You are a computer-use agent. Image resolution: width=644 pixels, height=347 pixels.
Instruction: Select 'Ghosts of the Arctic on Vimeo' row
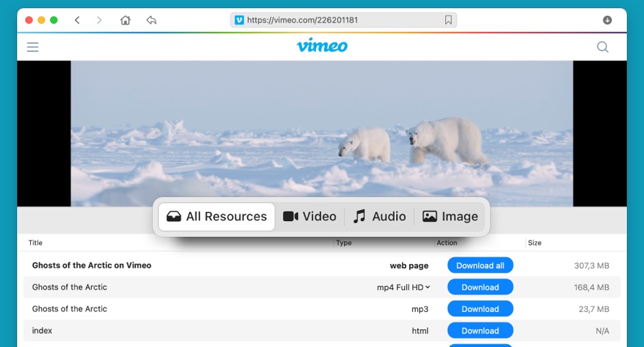[321, 266]
